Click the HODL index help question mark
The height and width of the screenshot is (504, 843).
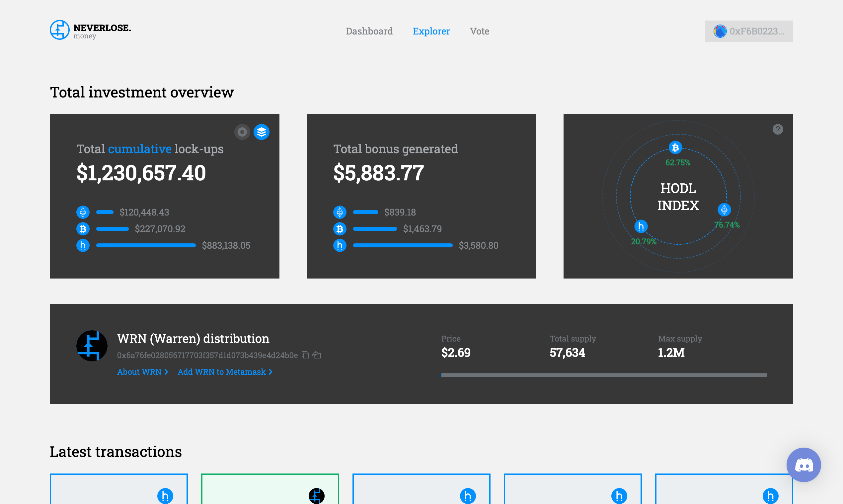778,129
